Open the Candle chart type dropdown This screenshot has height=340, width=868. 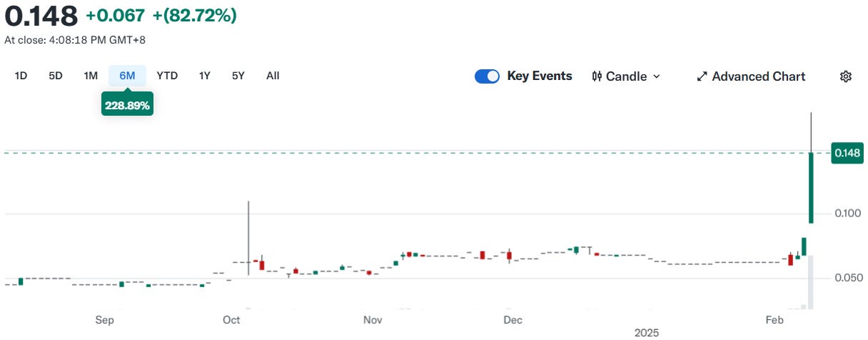(626, 76)
